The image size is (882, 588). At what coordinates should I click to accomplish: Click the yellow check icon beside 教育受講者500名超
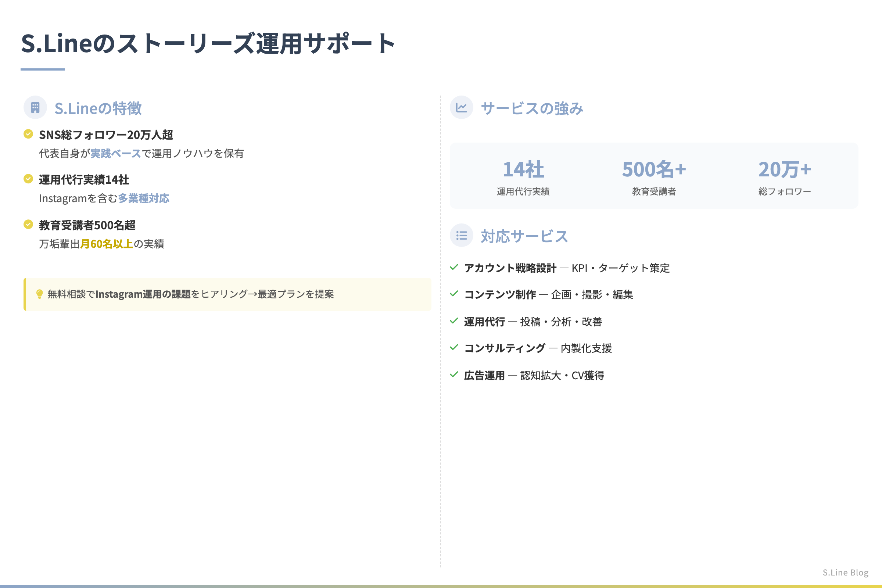tap(28, 224)
